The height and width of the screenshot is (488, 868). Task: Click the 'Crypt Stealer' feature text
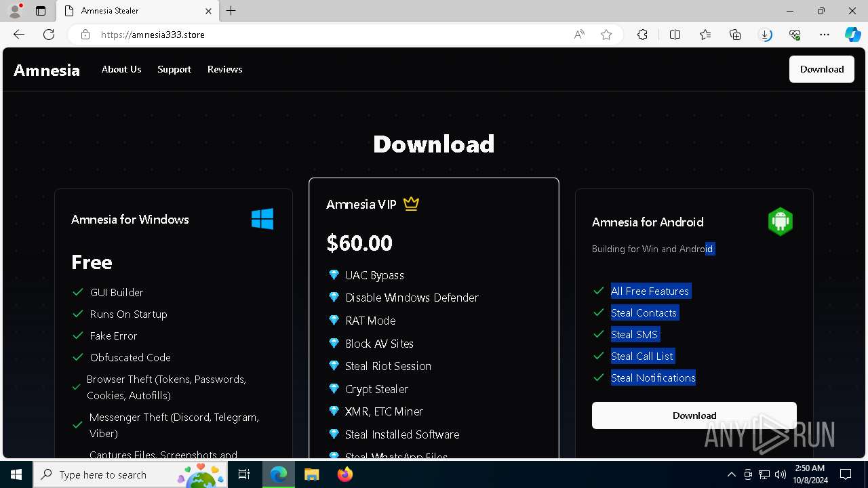pyautogui.click(x=376, y=389)
